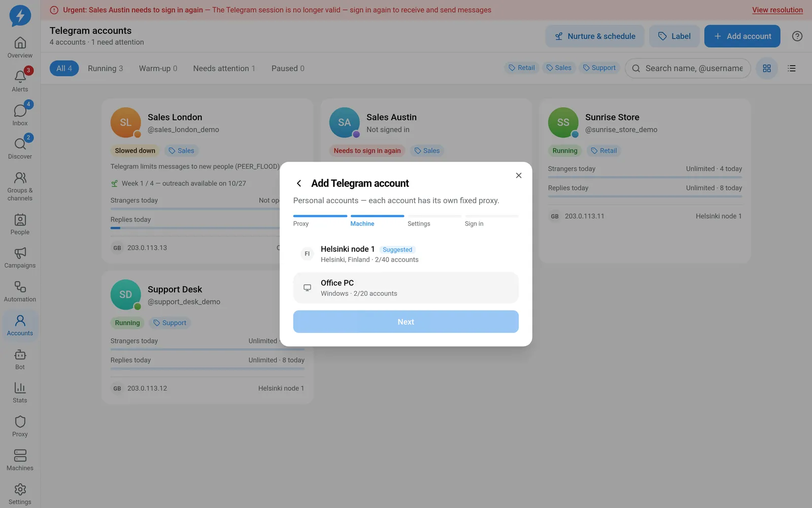Click the help question mark icon
812x508 pixels.
point(797,36)
